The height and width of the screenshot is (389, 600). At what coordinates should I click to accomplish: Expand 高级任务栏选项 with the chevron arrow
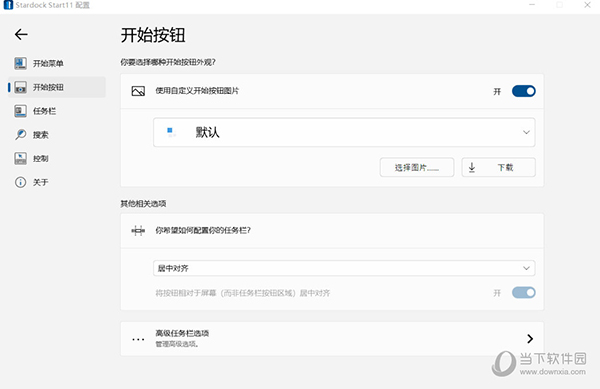coord(530,339)
